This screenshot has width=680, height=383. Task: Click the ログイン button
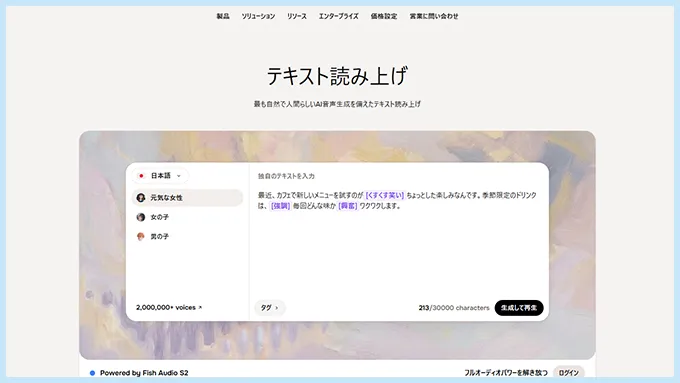pos(569,373)
